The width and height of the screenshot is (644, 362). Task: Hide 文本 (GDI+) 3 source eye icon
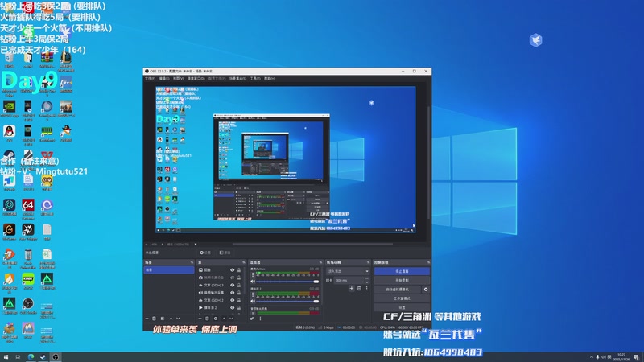pos(233,286)
